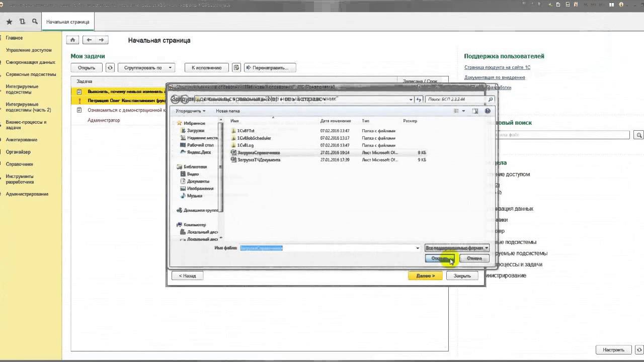Open Органайзер in the sidebar
The image size is (644, 362).
tap(18, 152)
